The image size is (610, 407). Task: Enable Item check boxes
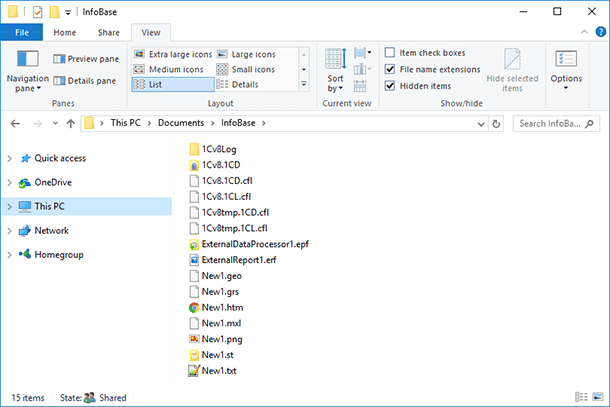390,53
